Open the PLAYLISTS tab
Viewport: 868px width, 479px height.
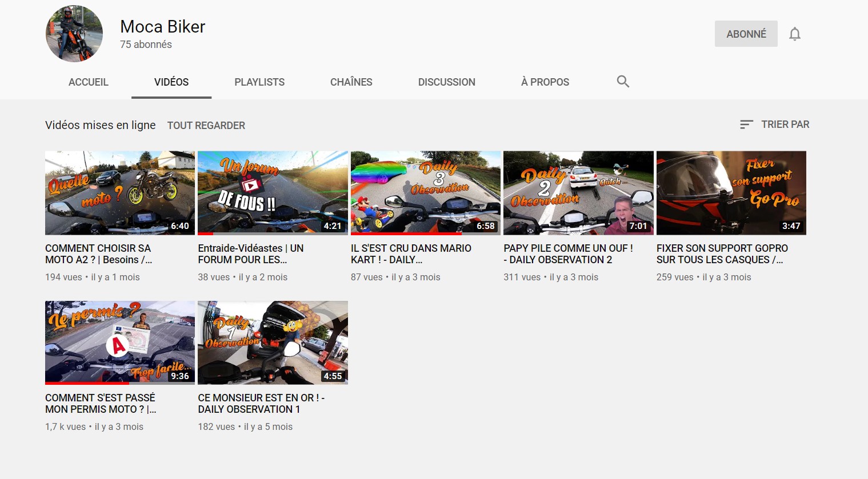(x=259, y=82)
